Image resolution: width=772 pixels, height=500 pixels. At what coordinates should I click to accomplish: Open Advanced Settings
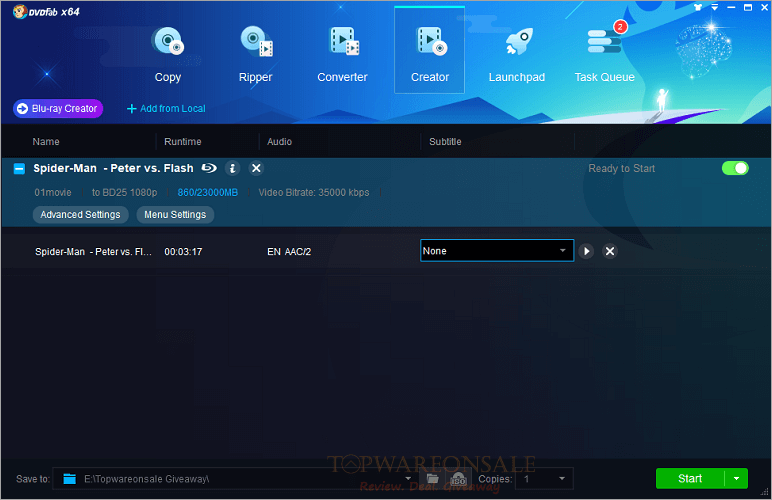pos(80,215)
